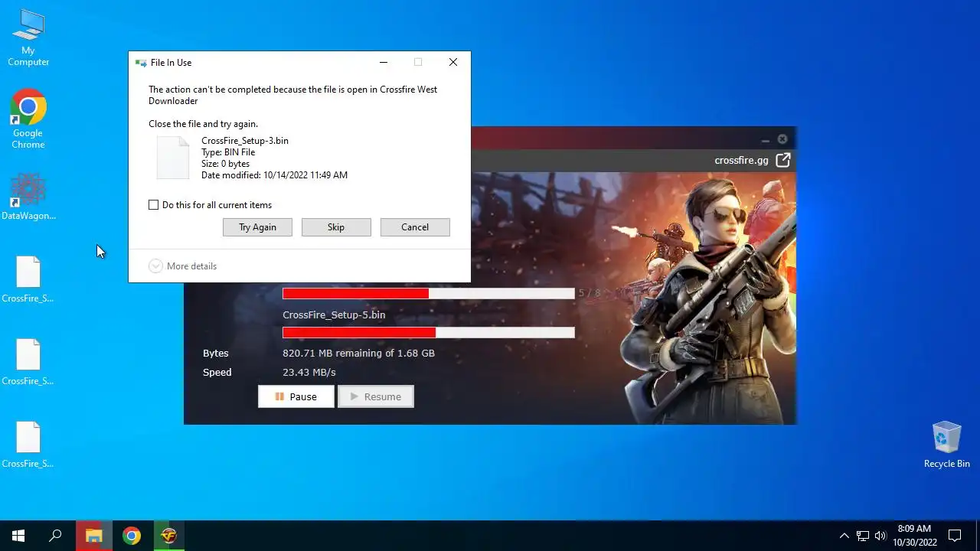The height and width of the screenshot is (551, 980).
Task: Click the CrossFire_Setup-5.bin label
Action: click(334, 315)
